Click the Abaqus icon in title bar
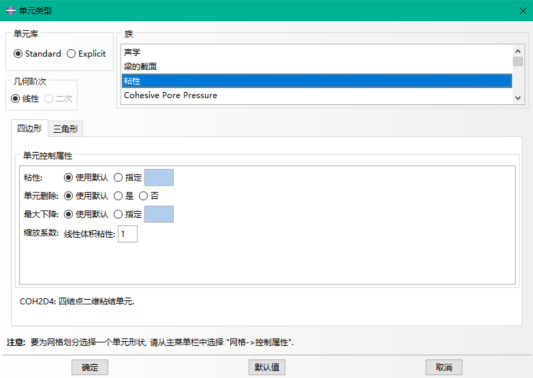This screenshot has width=533, height=378. 11,11
